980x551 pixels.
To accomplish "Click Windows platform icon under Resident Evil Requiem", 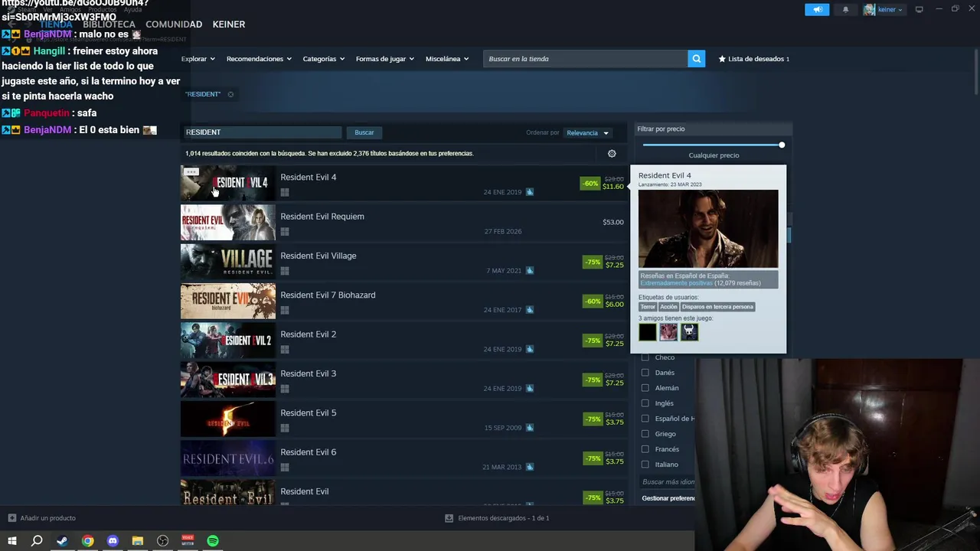I will click(284, 232).
